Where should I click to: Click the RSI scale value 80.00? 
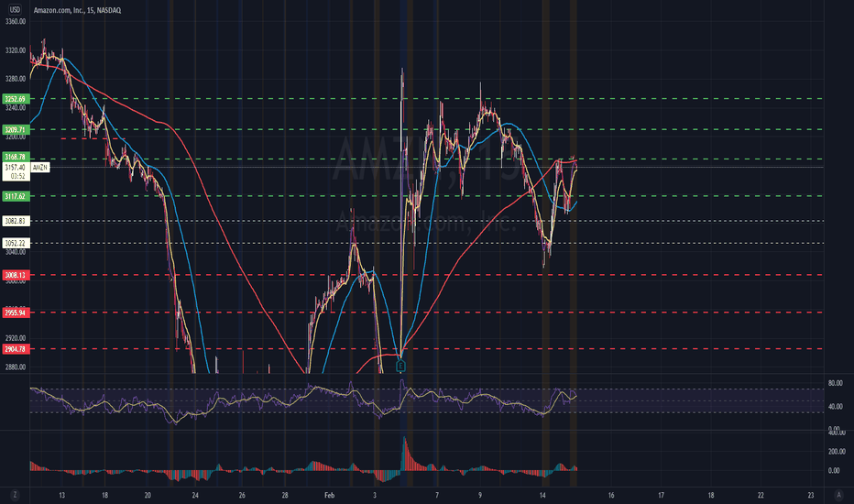pos(836,384)
